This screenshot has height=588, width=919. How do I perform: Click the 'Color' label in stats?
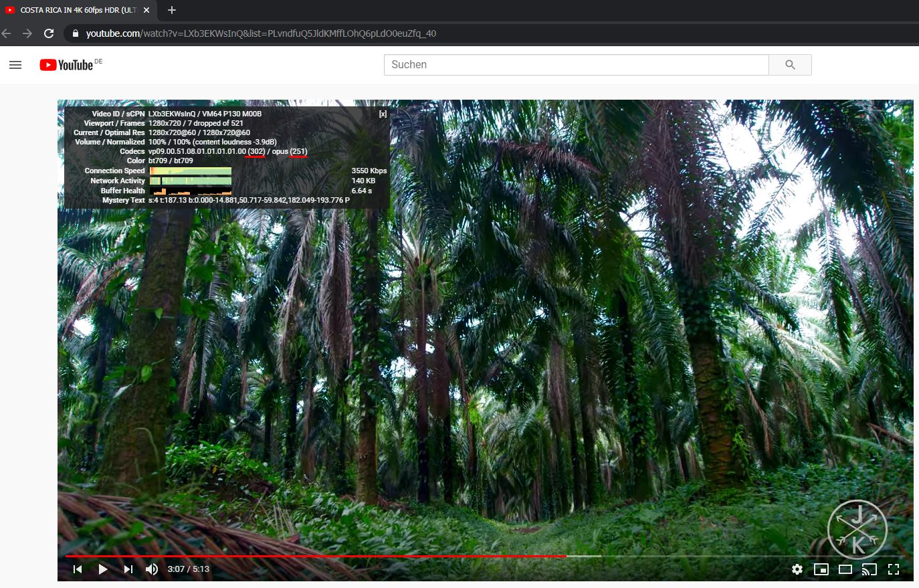(x=136, y=161)
